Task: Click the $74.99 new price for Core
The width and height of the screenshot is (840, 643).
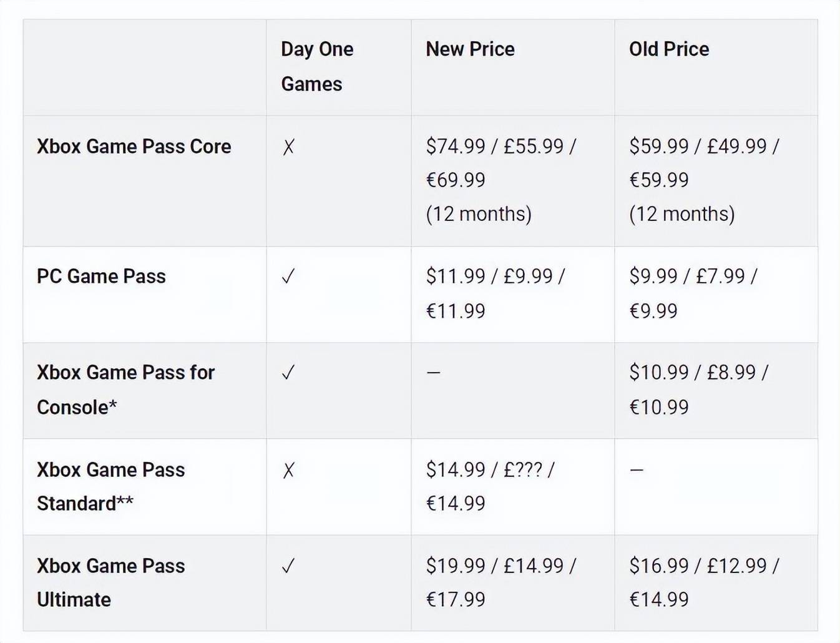Action: (456, 147)
